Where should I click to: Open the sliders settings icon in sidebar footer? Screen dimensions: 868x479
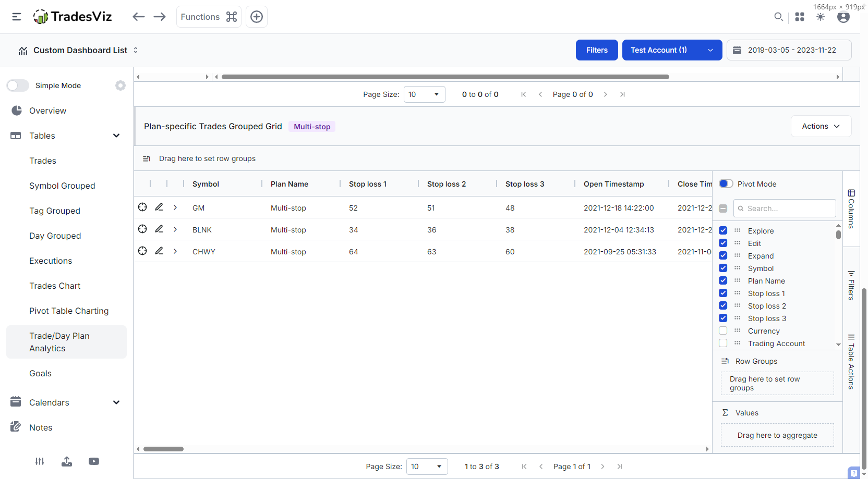pos(40,461)
